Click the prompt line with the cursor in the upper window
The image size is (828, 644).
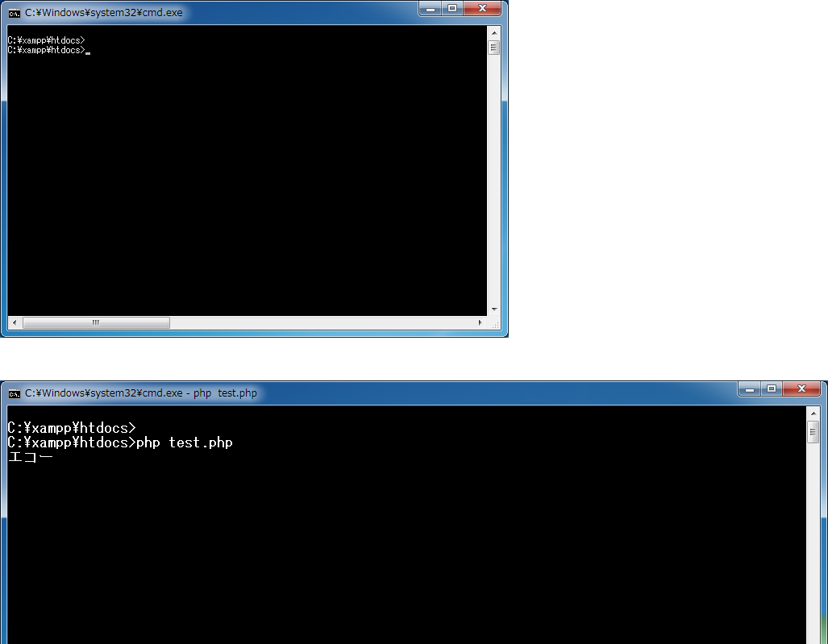[x=48, y=50]
